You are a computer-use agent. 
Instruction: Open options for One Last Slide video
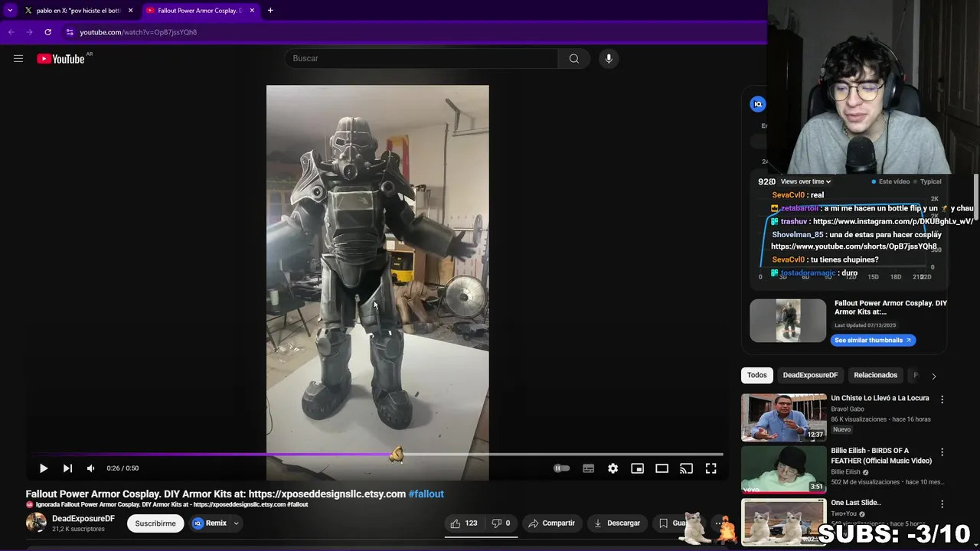942,504
